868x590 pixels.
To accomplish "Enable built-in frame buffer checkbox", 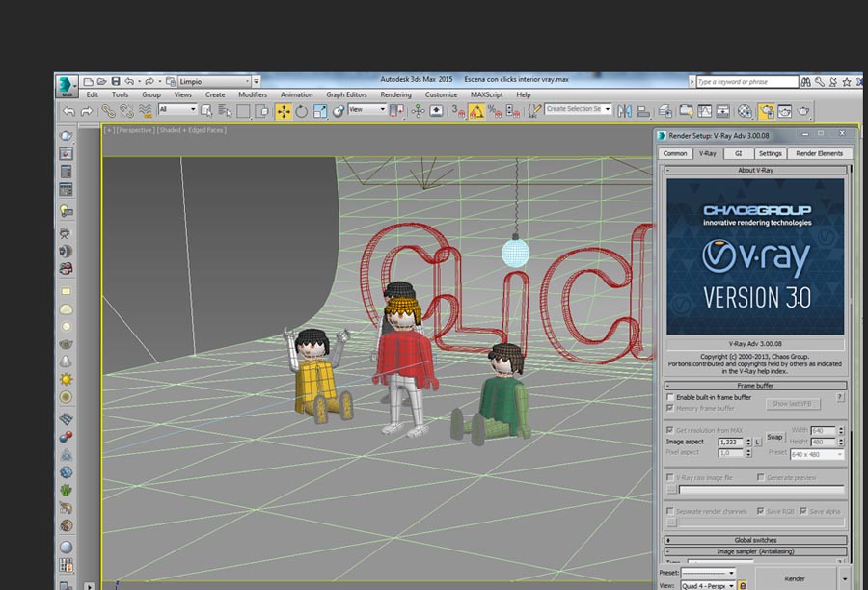I will [671, 397].
